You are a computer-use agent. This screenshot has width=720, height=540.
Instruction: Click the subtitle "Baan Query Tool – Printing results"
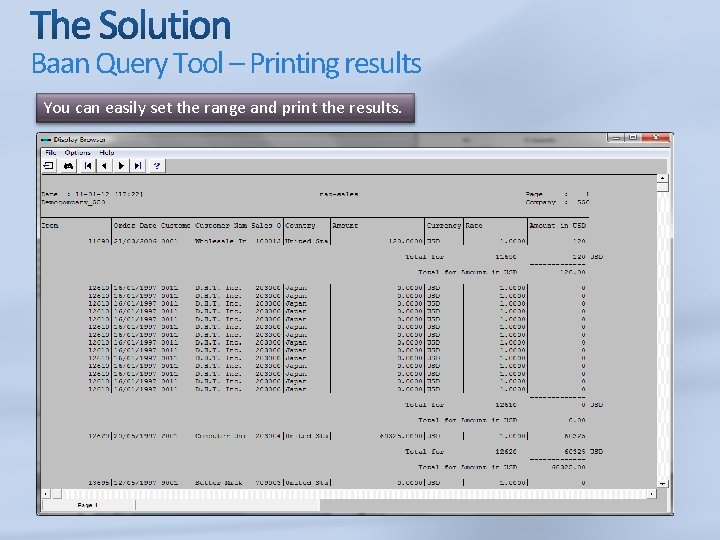click(x=226, y=63)
